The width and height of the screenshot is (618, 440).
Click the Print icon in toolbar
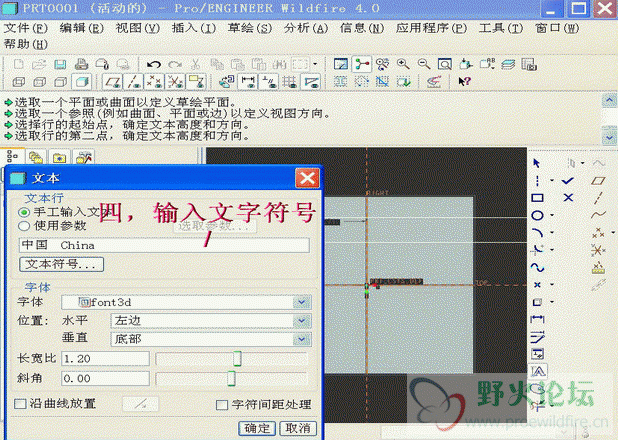(81, 64)
